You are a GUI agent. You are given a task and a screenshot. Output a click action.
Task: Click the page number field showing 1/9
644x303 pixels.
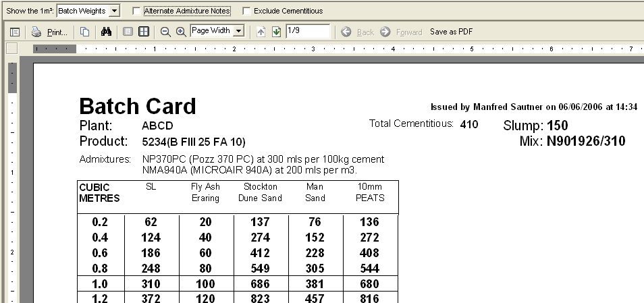(307, 31)
